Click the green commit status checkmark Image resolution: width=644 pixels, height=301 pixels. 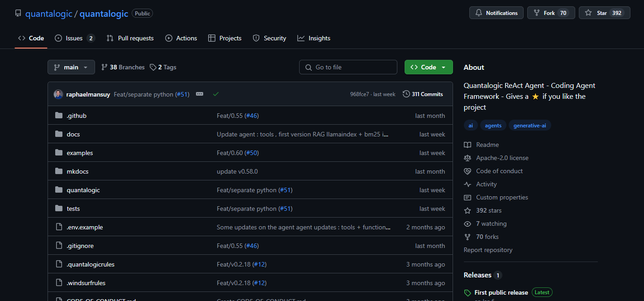pos(216,94)
